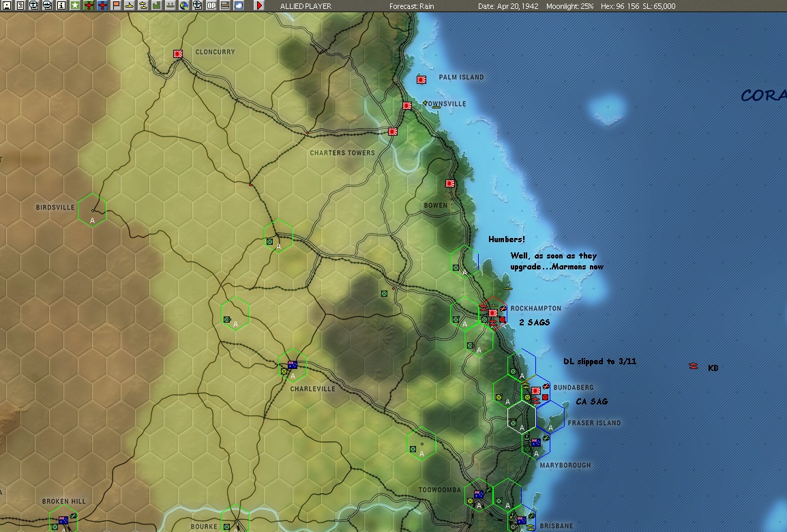Open the globe map icon
Image resolution: width=787 pixels, height=532 pixels.
click(183, 5)
